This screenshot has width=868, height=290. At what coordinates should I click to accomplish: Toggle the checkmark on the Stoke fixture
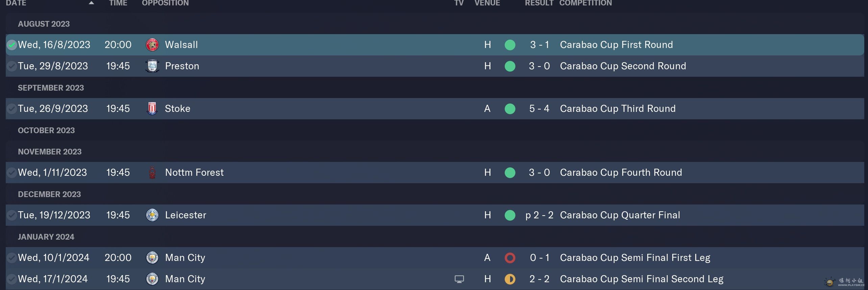(x=12, y=108)
